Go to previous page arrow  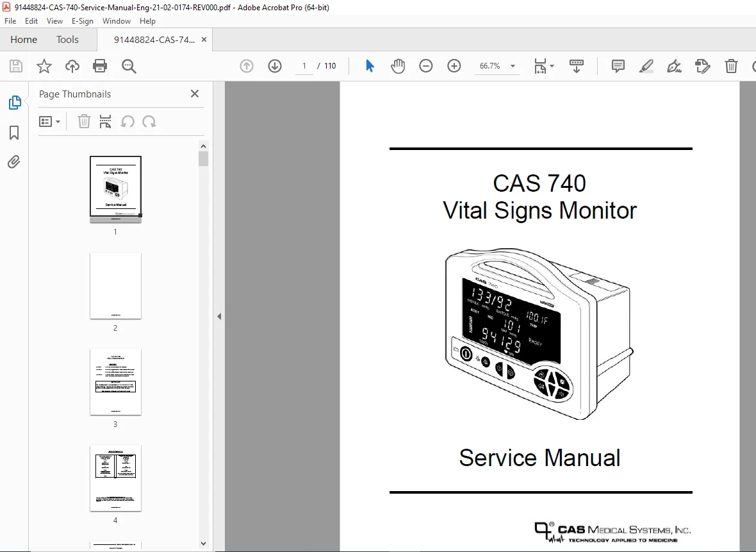[247, 66]
